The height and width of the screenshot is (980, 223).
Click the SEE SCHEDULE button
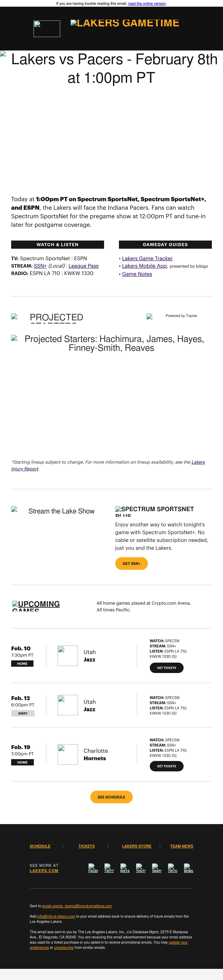111,797
